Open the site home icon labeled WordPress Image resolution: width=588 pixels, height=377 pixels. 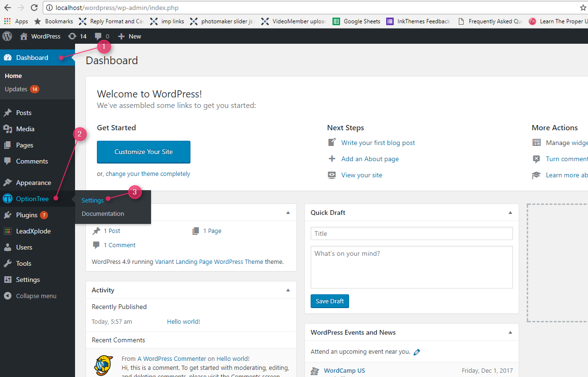coord(24,36)
